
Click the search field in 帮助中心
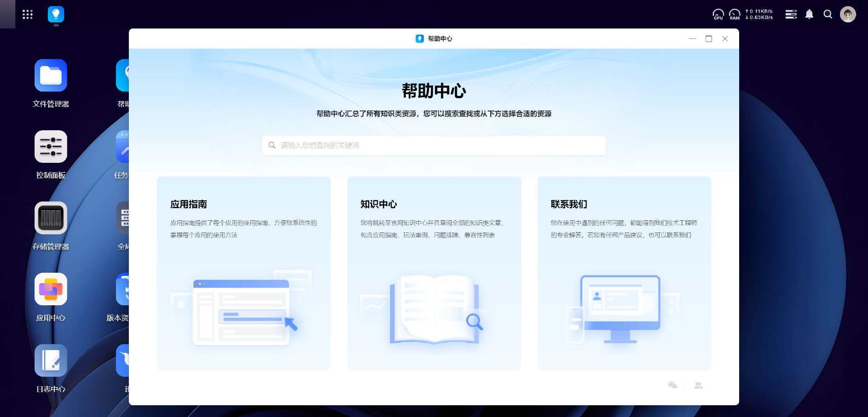[434, 145]
